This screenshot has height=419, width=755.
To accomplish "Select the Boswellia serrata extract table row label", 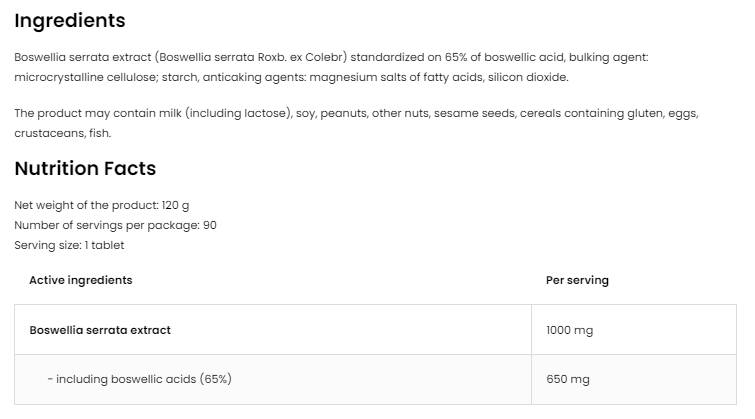I will tap(100, 330).
